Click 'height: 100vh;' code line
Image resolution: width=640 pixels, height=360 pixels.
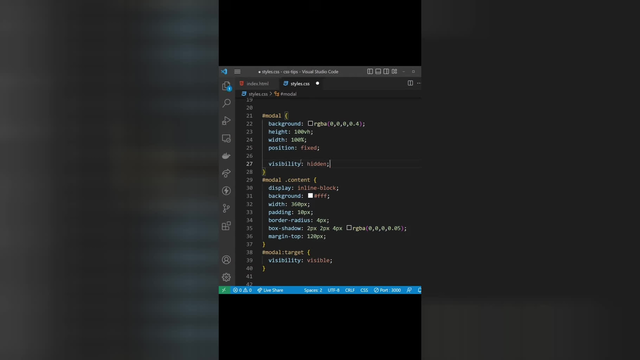pos(291,132)
